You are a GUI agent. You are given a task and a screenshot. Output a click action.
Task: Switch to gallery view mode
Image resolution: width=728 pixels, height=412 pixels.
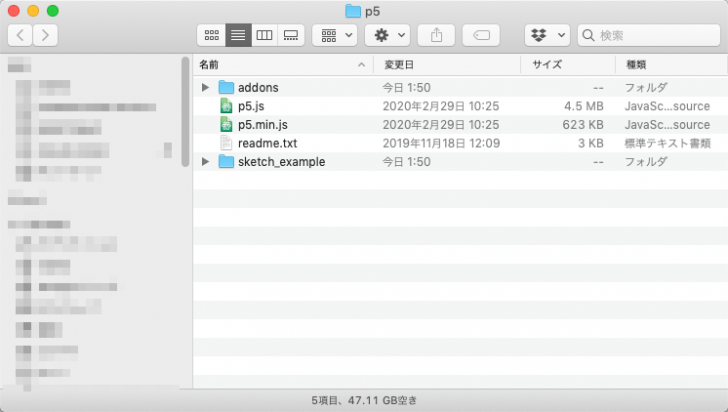tap(291, 35)
